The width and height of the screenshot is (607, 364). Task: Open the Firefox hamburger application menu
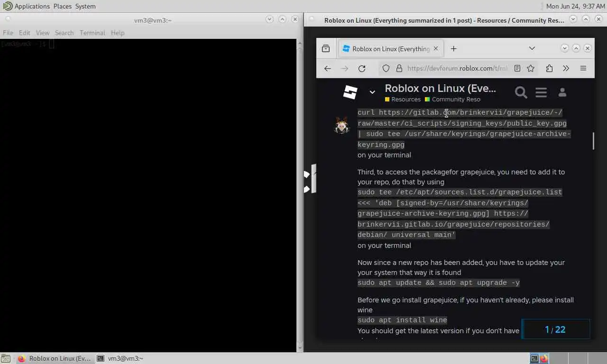pyautogui.click(x=583, y=68)
